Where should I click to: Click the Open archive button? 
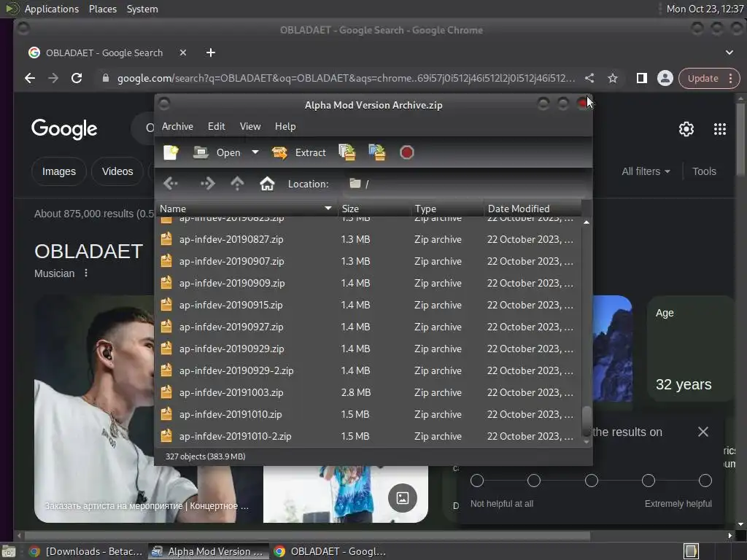click(x=217, y=152)
